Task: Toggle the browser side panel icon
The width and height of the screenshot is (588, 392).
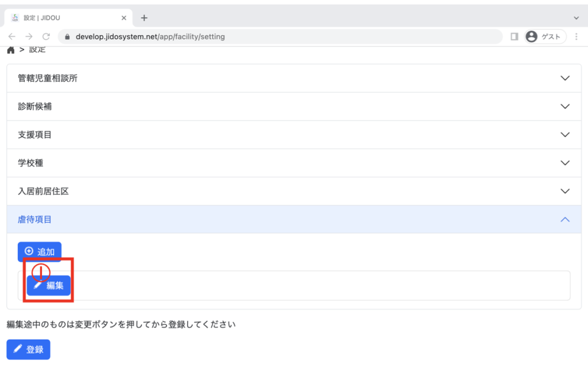Action: click(514, 36)
